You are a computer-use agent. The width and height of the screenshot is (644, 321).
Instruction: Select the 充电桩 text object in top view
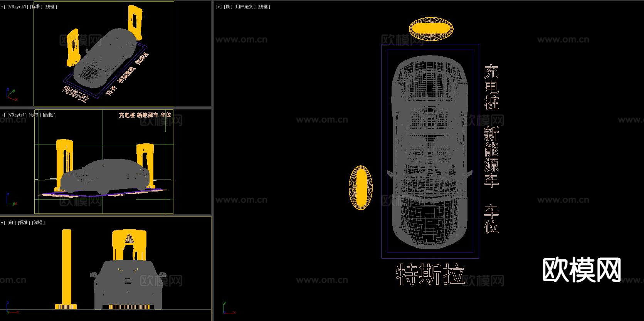(x=491, y=87)
